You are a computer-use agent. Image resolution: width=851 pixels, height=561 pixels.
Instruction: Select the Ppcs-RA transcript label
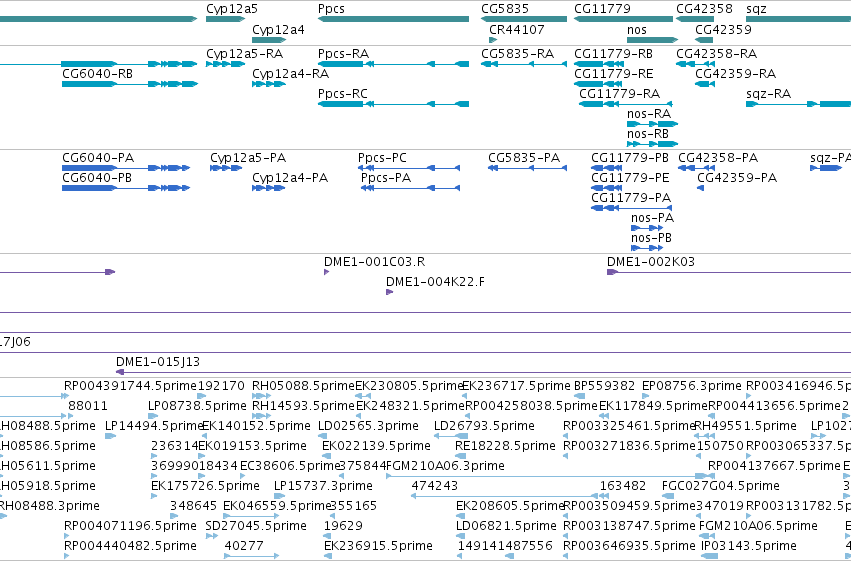[344, 54]
